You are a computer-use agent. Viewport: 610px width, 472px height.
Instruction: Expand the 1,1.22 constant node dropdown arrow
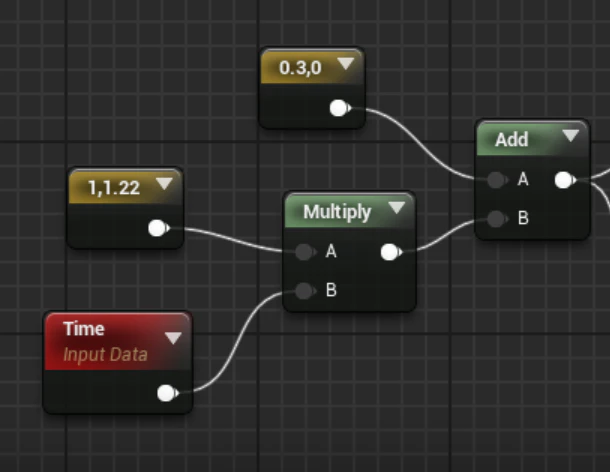click(x=164, y=184)
